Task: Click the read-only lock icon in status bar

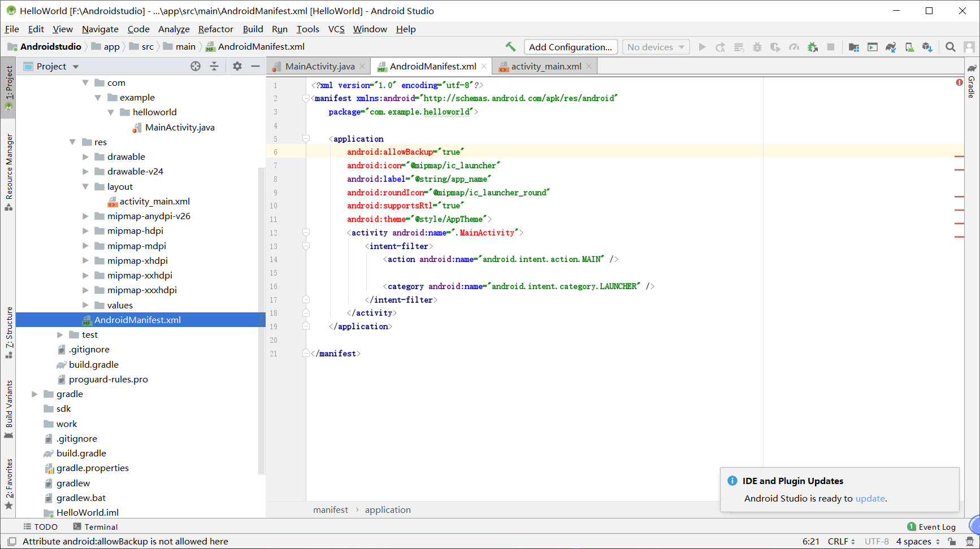Action: tap(952, 541)
